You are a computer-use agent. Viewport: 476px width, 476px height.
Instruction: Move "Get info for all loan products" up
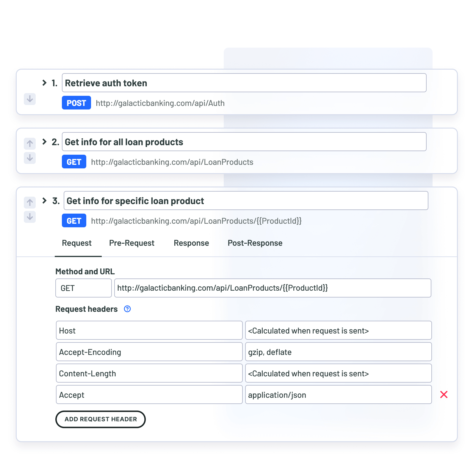click(x=29, y=143)
